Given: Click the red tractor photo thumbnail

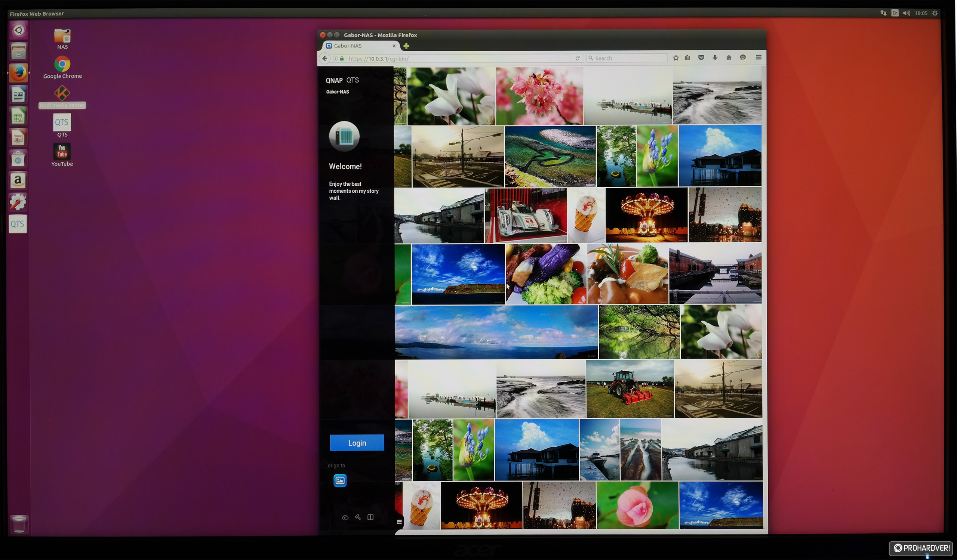Looking at the screenshot, I should (x=630, y=389).
